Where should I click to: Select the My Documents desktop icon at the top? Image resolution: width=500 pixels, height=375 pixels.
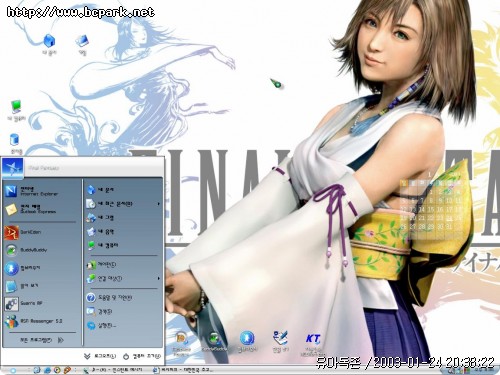point(49,45)
